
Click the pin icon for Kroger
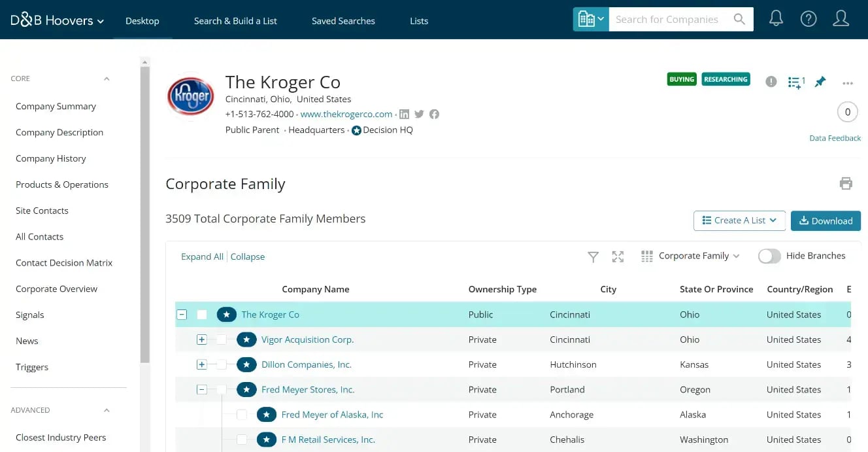coord(820,82)
